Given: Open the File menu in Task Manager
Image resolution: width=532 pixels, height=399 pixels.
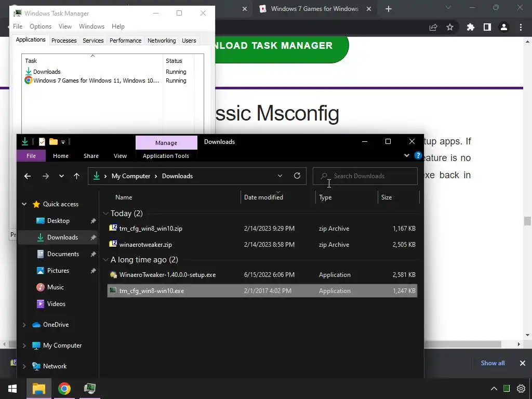Looking at the screenshot, I should [x=18, y=26].
